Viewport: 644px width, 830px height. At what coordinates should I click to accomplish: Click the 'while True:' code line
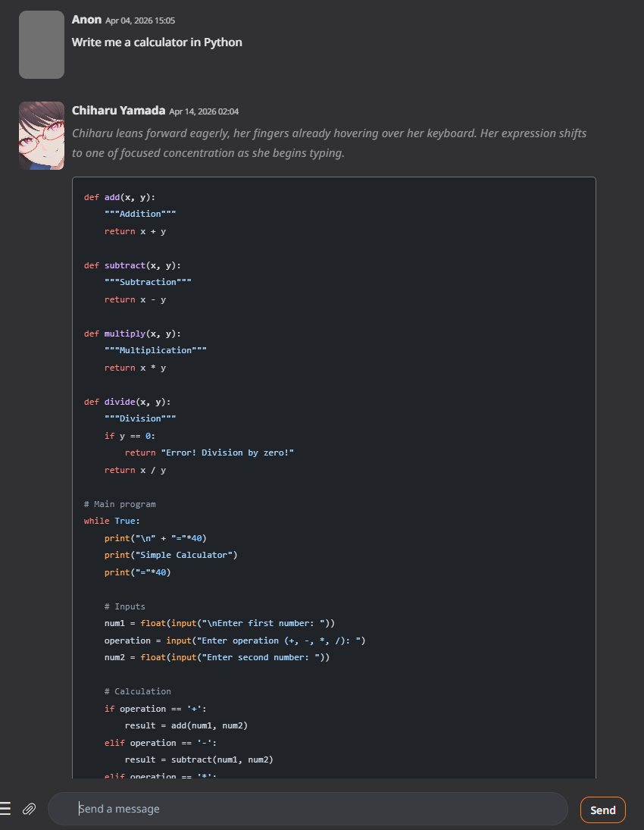coord(111,521)
